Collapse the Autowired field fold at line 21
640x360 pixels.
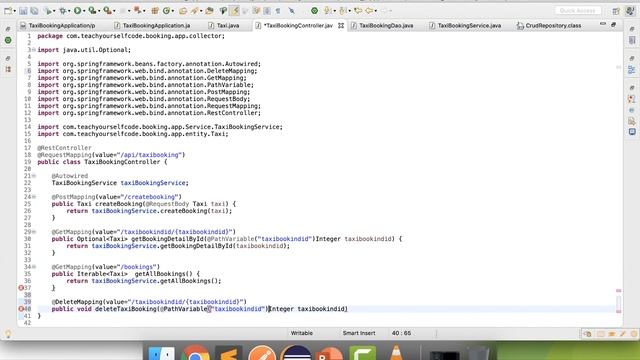(34, 176)
